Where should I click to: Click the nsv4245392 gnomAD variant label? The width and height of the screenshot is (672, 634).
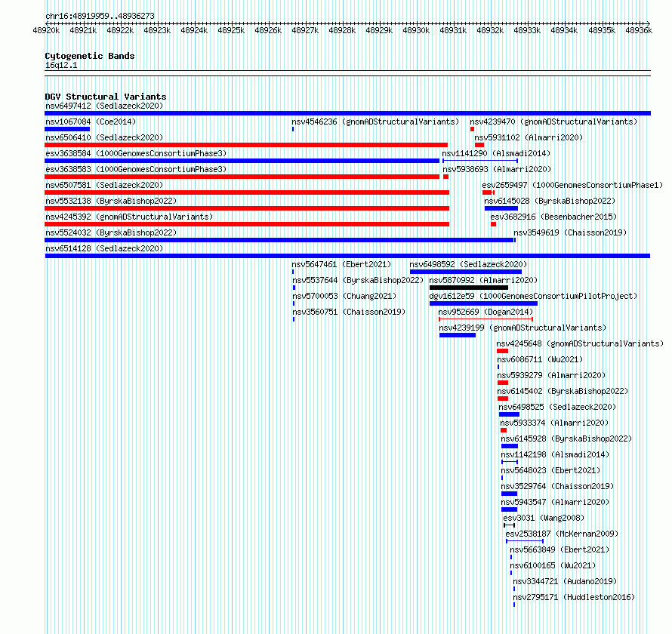pos(129,217)
